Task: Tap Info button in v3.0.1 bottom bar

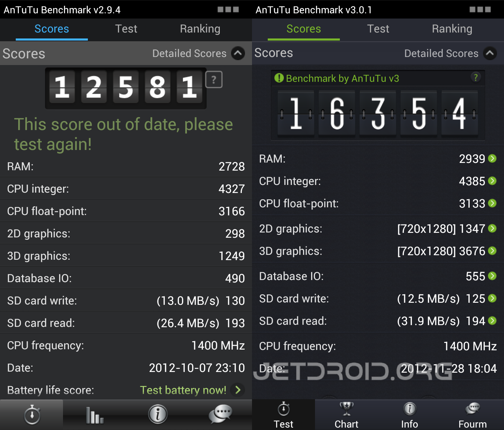Action: 409,415
